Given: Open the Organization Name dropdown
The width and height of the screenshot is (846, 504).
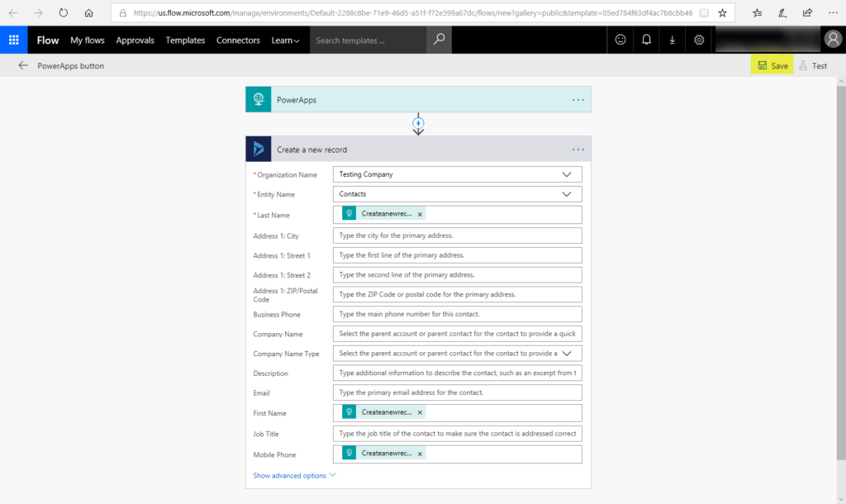Looking at the screenshot, I should point(568,174).
